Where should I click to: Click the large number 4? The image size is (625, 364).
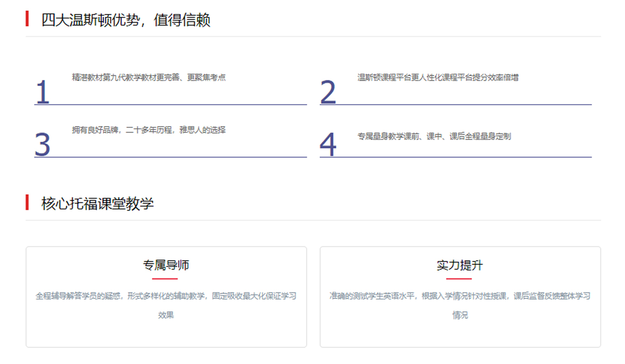pyautogui.click(x=328, y=145)
